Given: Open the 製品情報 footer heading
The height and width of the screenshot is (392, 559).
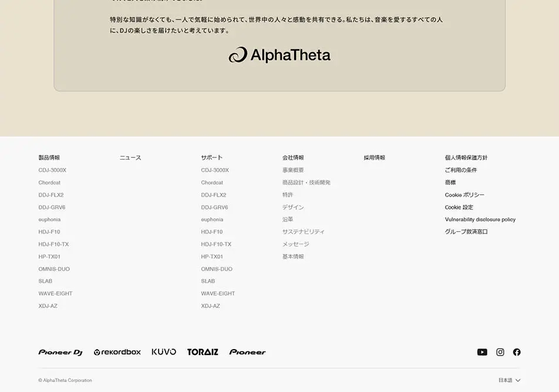Looking at the screenshot, I should [x=49, y=157].
